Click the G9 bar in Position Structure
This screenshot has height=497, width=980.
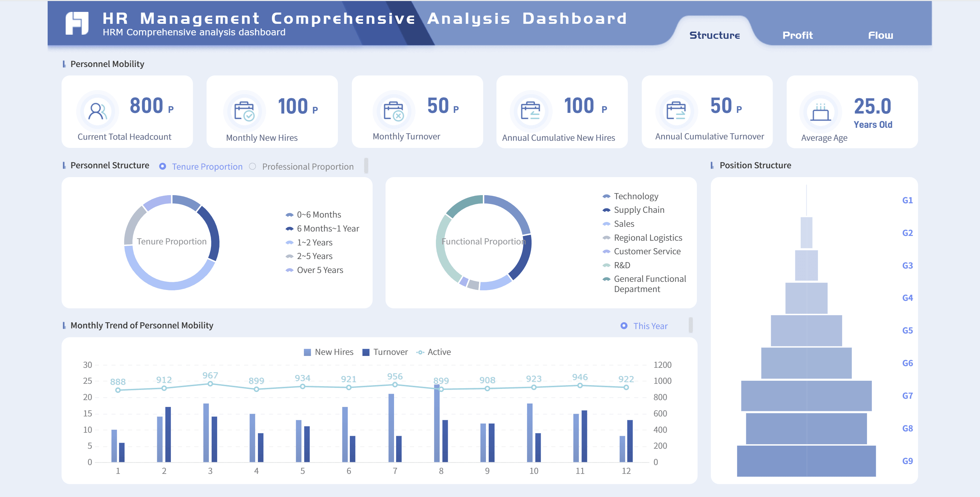(806, 461)
